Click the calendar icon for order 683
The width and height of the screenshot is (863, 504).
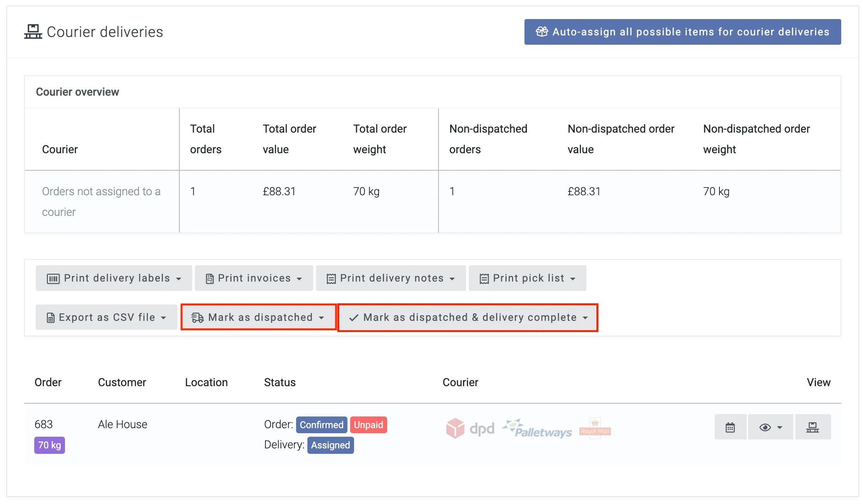[730, 427]
